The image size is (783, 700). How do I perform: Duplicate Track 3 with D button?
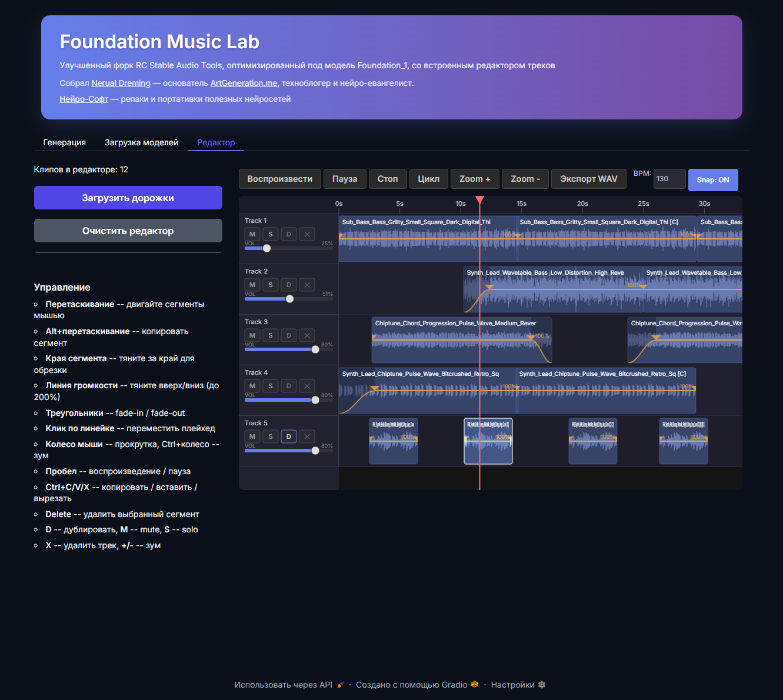pyautogui.click(x=289, y=335)
